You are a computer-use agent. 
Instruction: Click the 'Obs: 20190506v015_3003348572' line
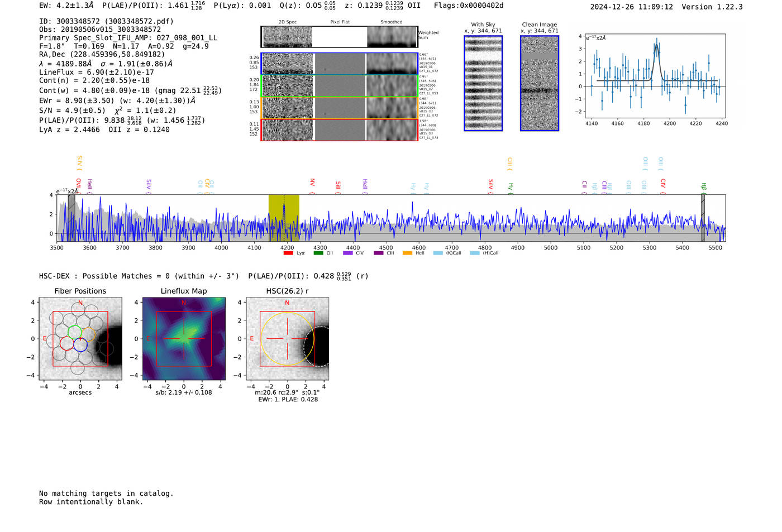(x=100, y=30)
